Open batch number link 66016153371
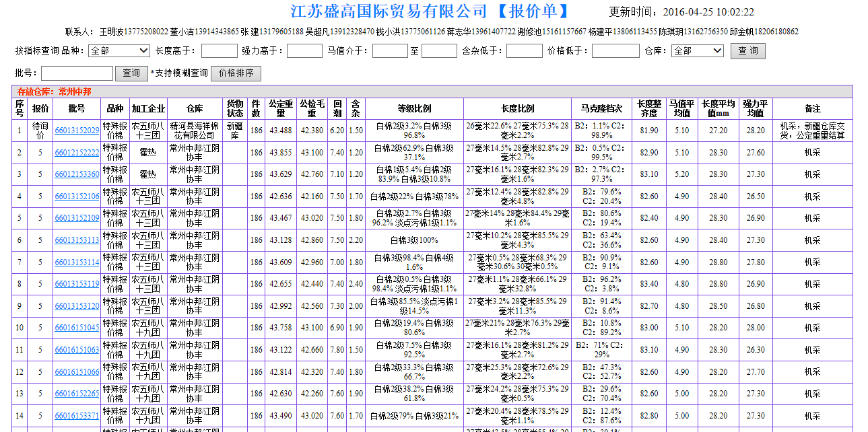This screenshot has height=432, width=868. tap(77, 417)
